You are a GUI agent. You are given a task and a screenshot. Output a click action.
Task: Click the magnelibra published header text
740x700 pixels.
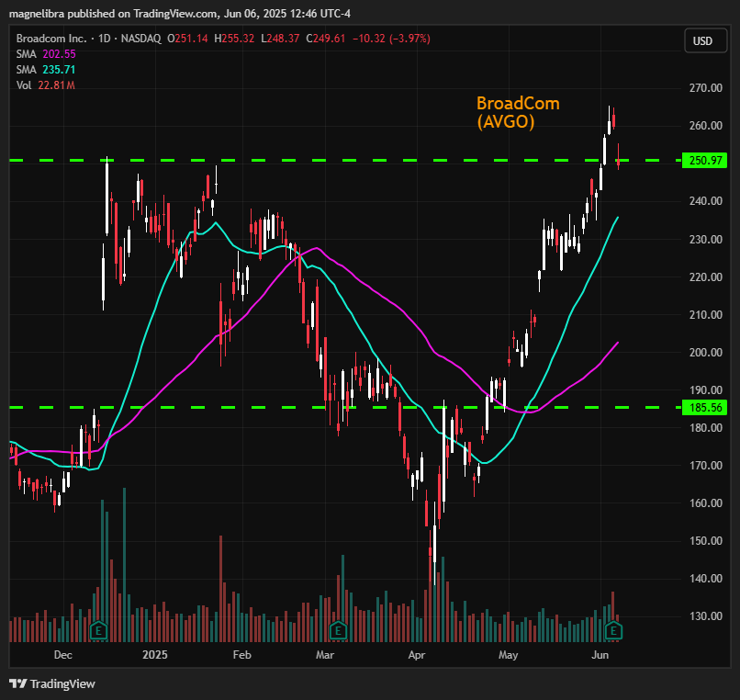[x=180, y=14]
